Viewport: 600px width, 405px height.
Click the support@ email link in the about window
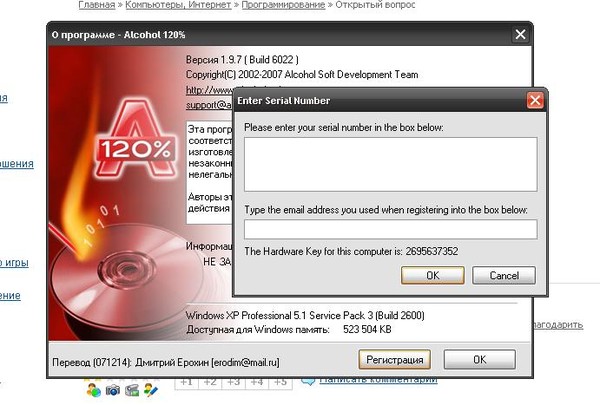point(209,105)
